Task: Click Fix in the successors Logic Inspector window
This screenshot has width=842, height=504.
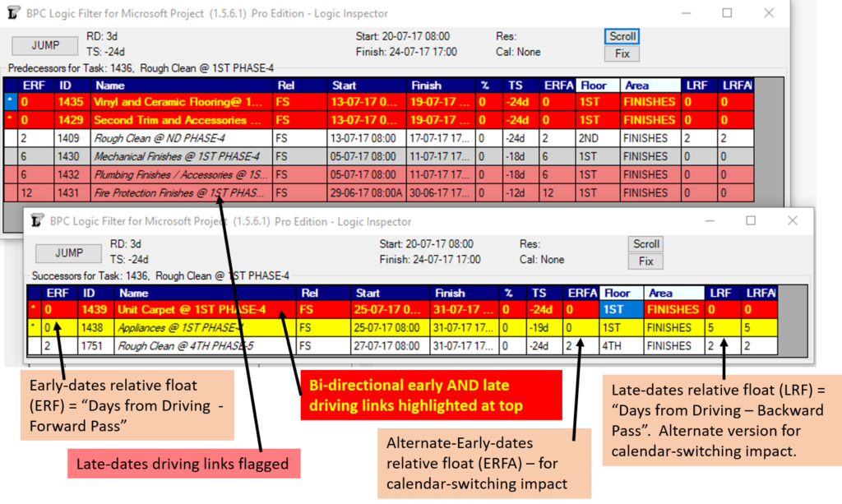Action: point(645,261)
